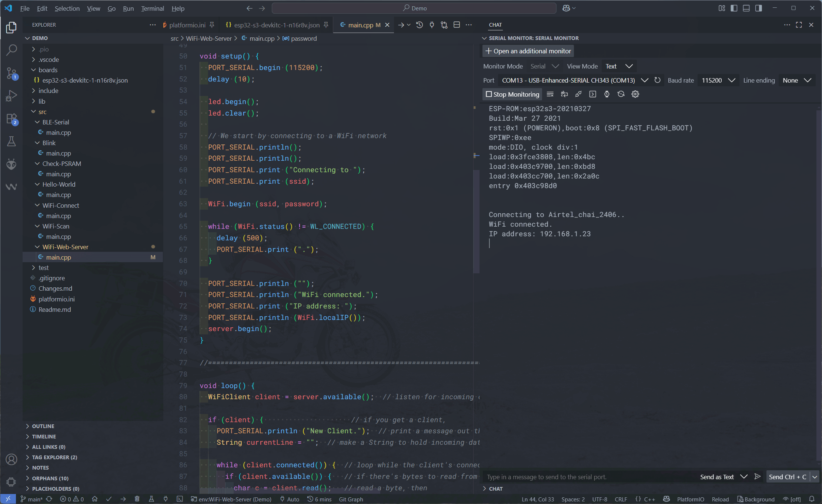
Task: Open the Accounts menu in activity bar
Action: (x=11, y=460)
